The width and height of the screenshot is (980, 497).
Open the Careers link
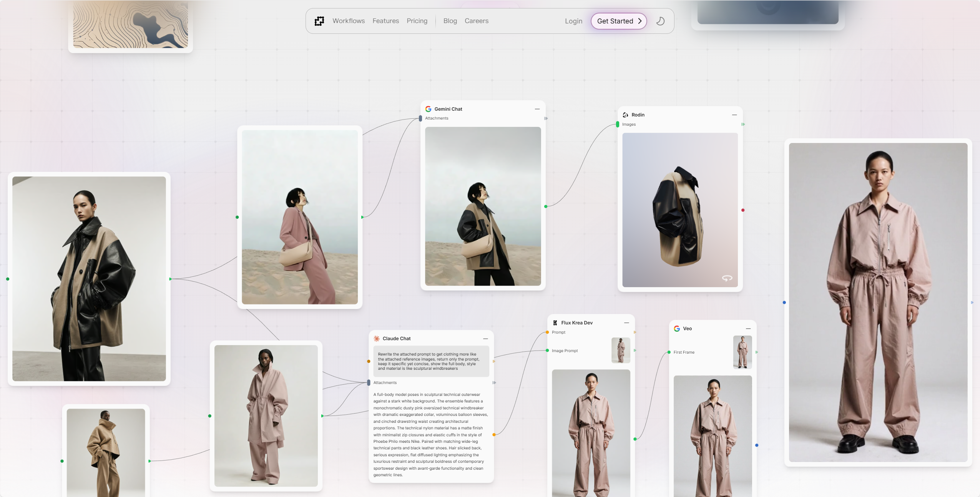tap(477, 21)
